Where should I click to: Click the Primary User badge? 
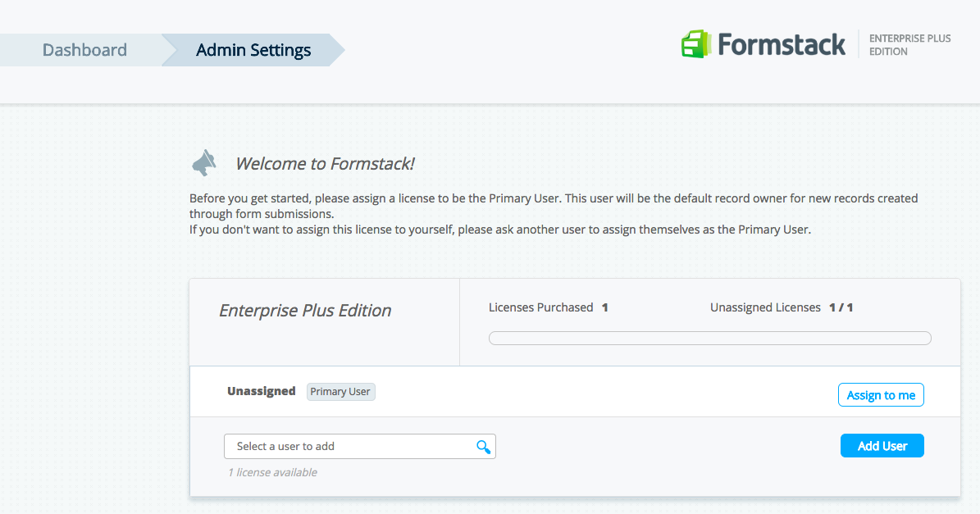coord(340,392)
